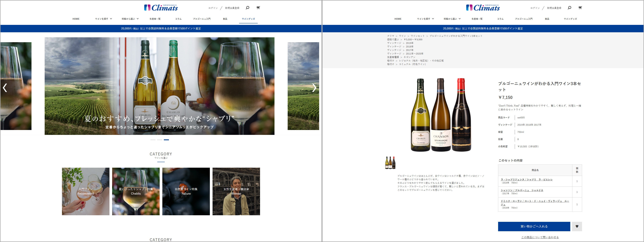Click the heart favorite button beside add-to-cart
The width and height of the screenshot is (644, 242).
(577, 227)
